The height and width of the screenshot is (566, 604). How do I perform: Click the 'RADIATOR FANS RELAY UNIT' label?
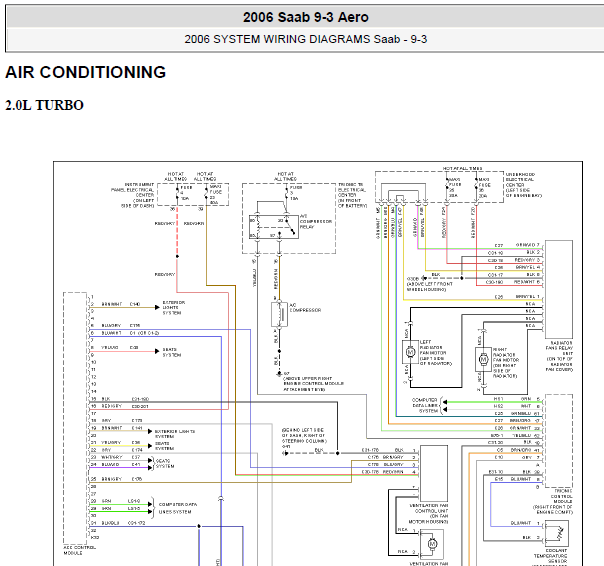pos(559,356)
